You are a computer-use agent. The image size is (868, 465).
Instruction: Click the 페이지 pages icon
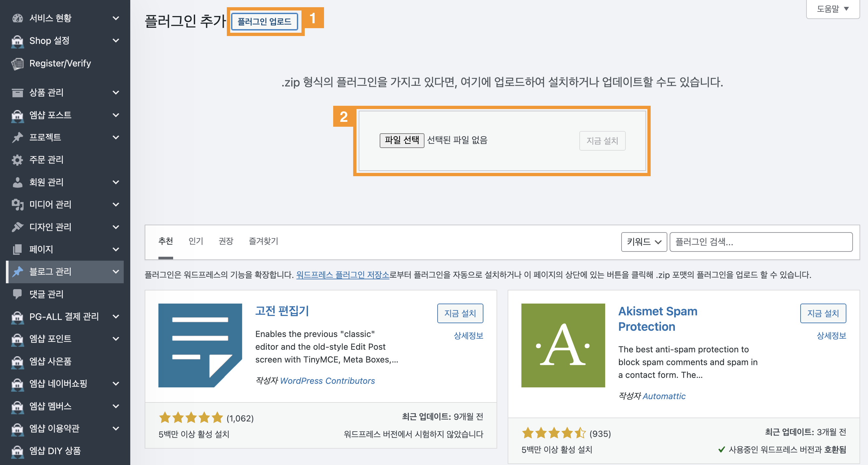[17, 249]
